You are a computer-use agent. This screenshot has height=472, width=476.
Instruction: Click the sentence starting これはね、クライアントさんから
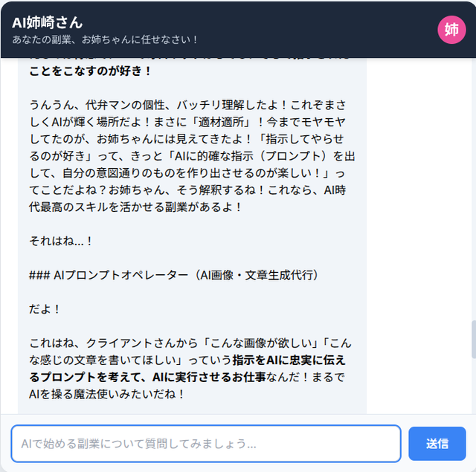coord(190,369)
